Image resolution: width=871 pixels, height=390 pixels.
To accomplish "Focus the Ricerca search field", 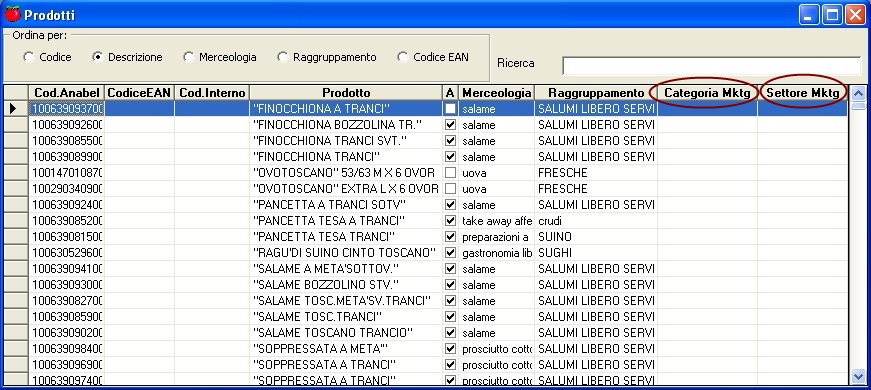I will tap(712, 65).
